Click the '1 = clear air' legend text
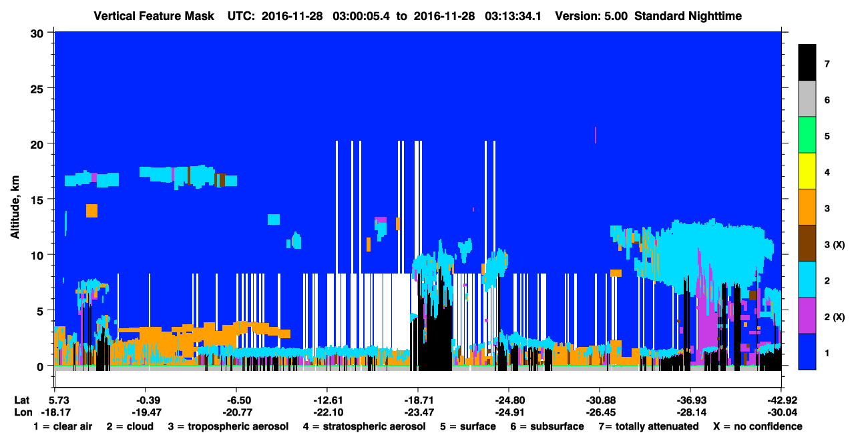The width and height of the screenshot is (868, 445). click(63, 426)
